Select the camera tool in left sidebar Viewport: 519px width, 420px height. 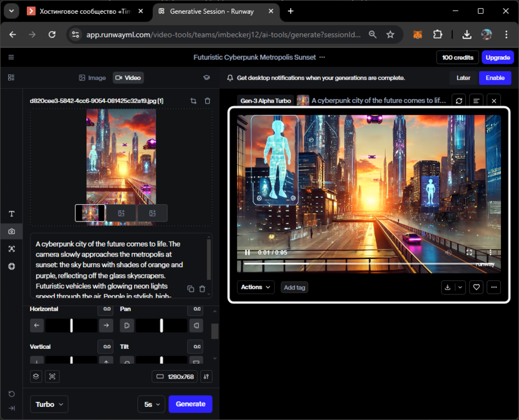click(x=11, y=232)
